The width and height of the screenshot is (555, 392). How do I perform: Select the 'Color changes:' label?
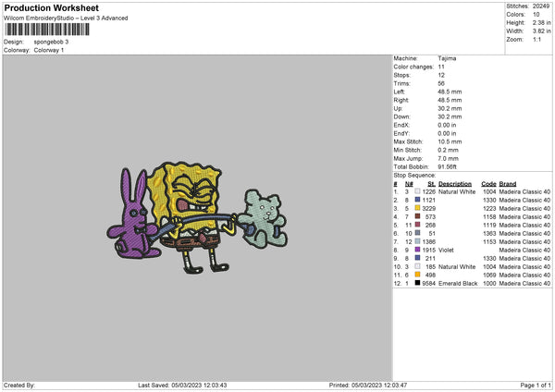[413, 67]
